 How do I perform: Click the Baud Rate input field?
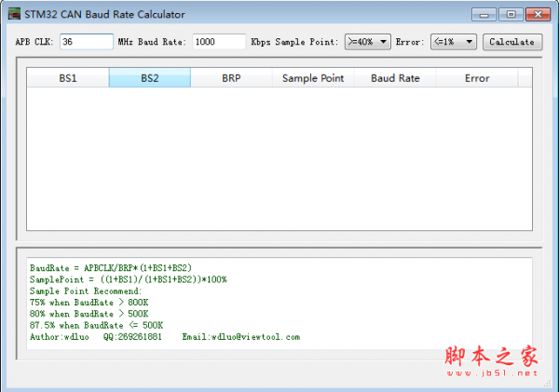[219, 42]
